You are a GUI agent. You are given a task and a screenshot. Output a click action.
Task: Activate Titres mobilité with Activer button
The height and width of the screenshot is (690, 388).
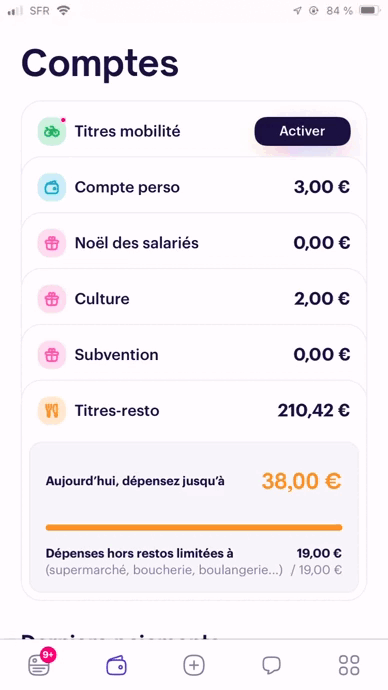coord(303,131)
